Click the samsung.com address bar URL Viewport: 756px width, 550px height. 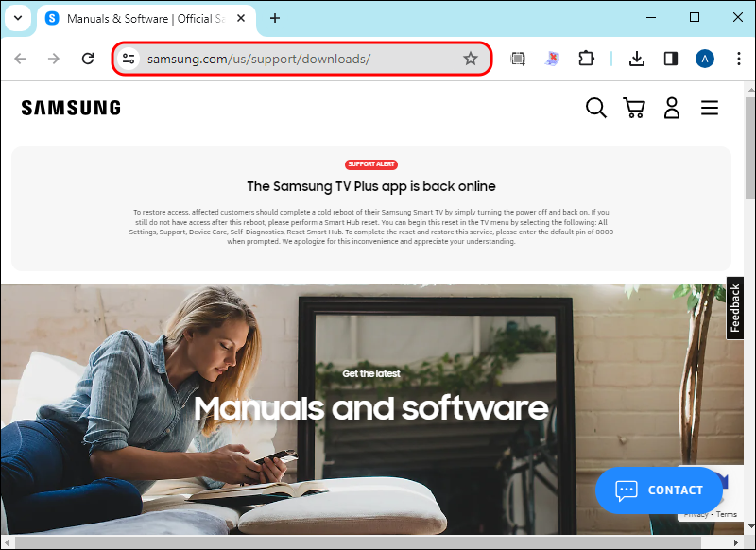pos(259,59)
